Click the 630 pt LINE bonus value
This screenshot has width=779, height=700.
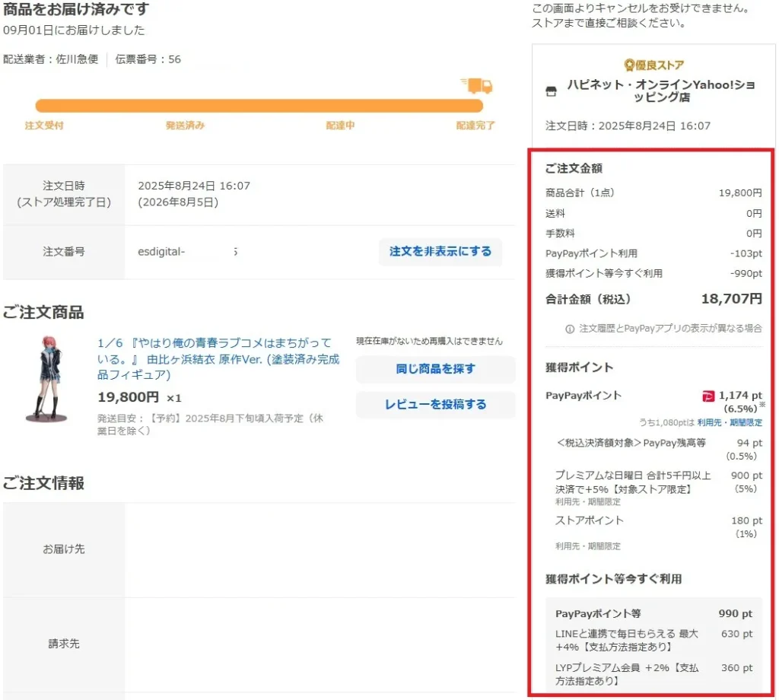click(x=736, y=634)
